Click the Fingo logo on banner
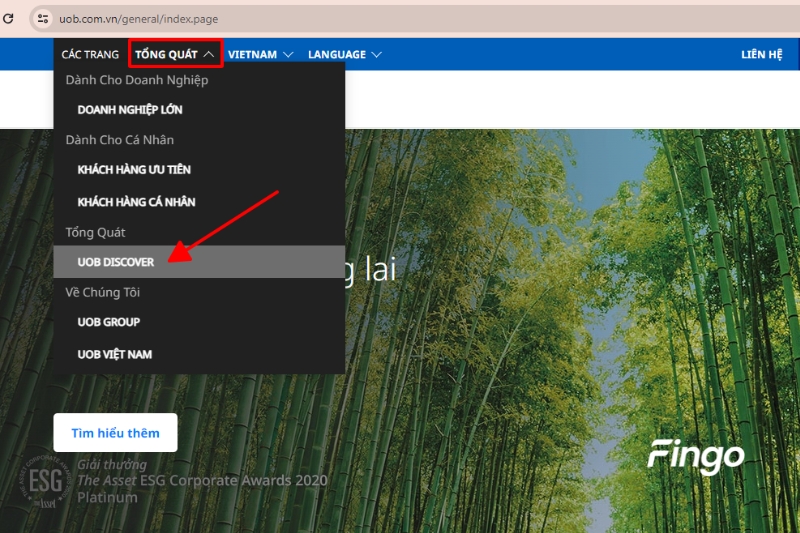The image size is (800, 533). tap(696, 456)
